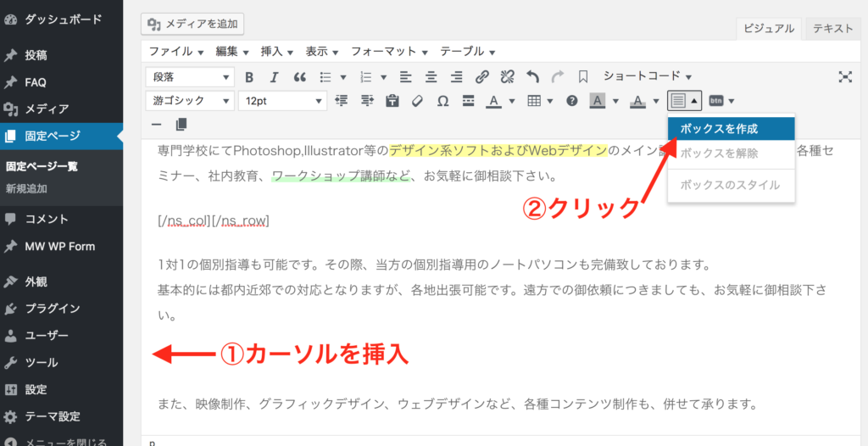This screenshot has width=868, height=446.
Task: Click the paste as text clipboard icon
Action: point(392,101)
